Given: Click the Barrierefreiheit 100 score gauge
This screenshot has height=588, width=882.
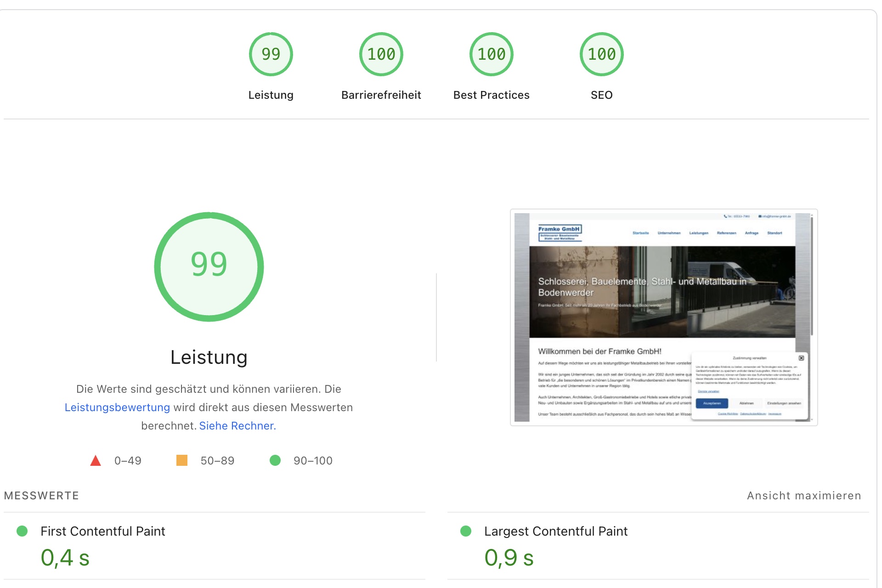Looking at the screenshot, I should click(381, 54).
